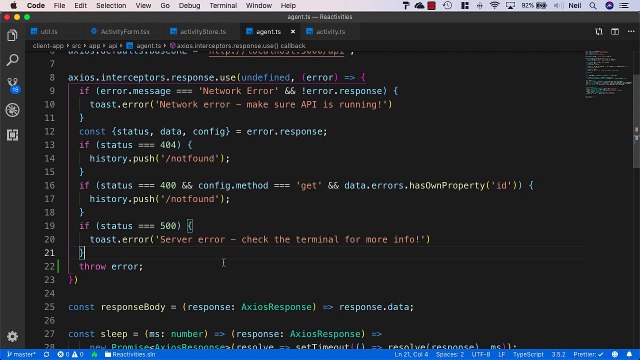Image resolution: width=640 pixels, height=360 pixels.
Task: Click line number 12 in gutter
Action: click(x=49, y=131)
